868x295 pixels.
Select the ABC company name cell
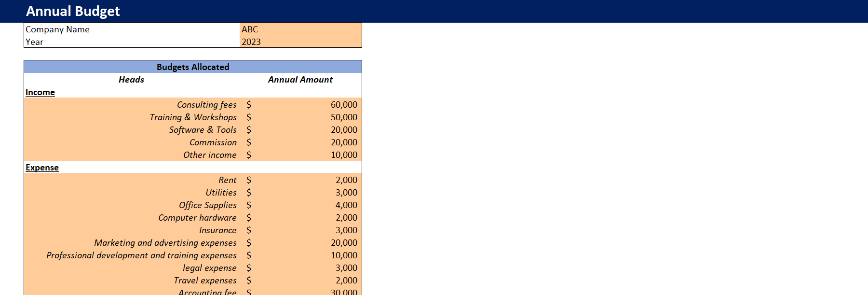point(300,29)
